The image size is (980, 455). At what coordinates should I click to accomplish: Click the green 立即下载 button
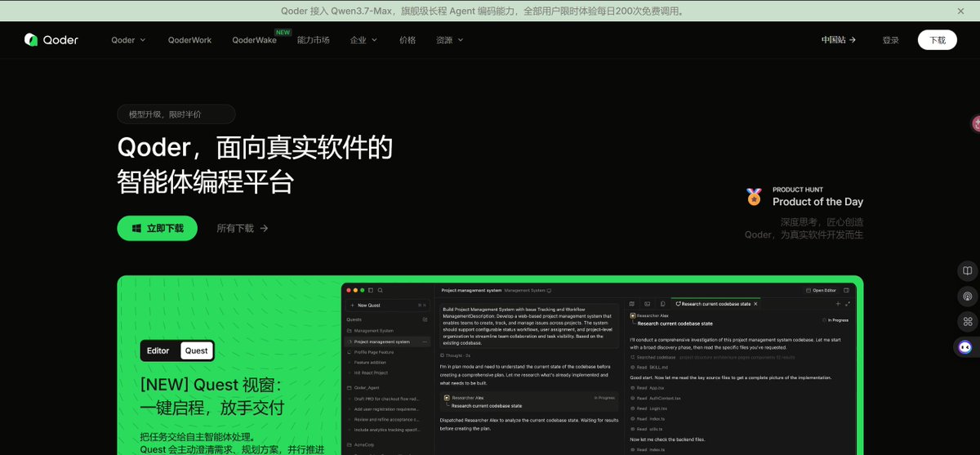157,229
